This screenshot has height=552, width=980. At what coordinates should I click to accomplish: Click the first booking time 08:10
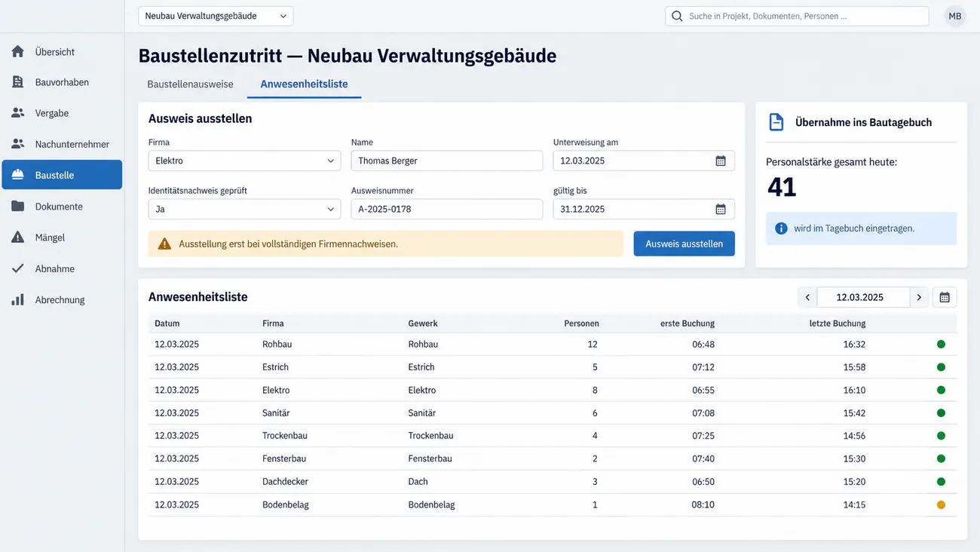click(703, 504)
